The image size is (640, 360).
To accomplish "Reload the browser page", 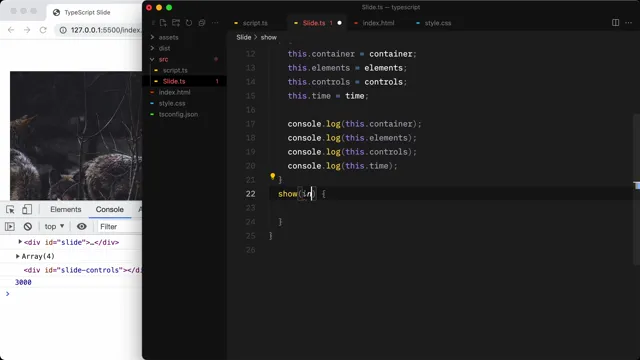I will 43,30.
